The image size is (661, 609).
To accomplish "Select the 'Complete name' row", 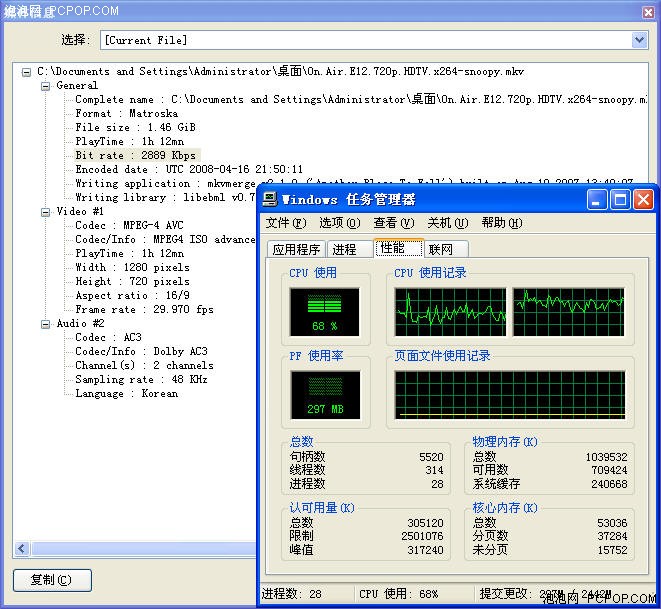I will [x=361, y=99].
